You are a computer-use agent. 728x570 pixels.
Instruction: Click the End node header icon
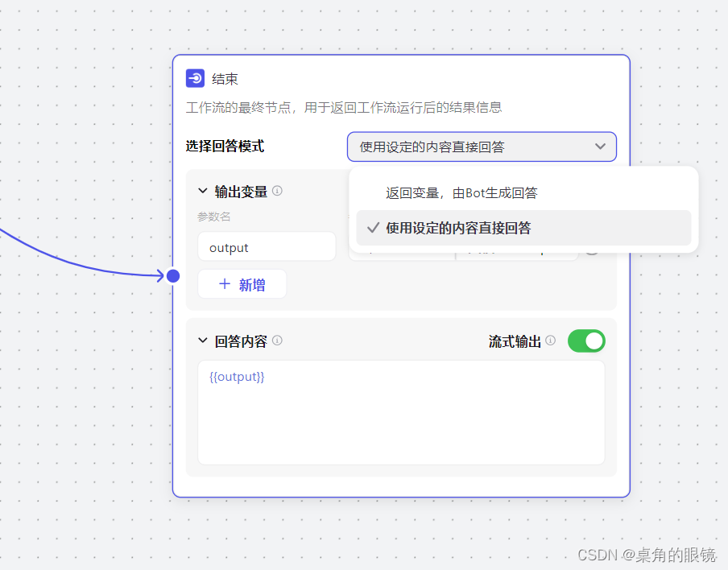pos(193,78)
